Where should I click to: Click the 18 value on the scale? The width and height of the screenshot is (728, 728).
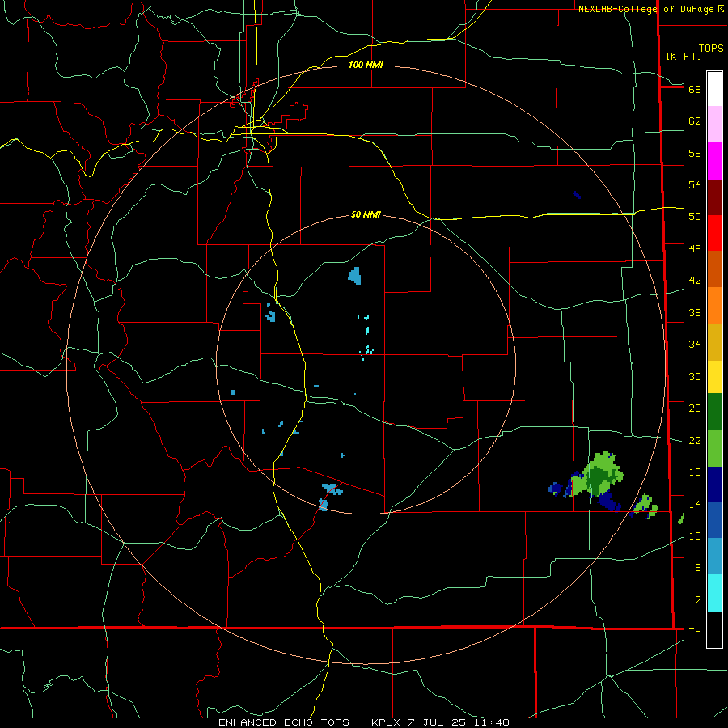pyautogui.click(x=695, y=472)
